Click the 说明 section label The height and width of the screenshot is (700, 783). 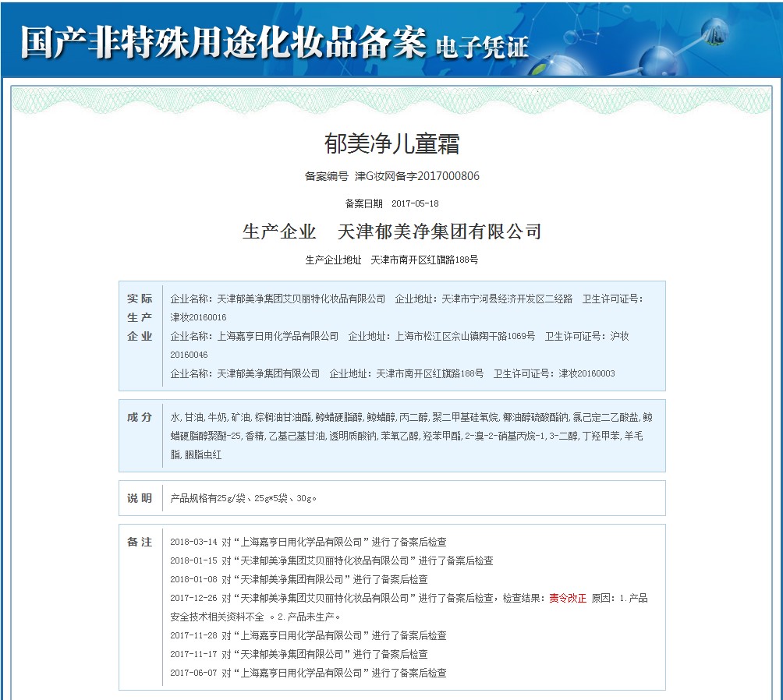[x=140, y=498]
